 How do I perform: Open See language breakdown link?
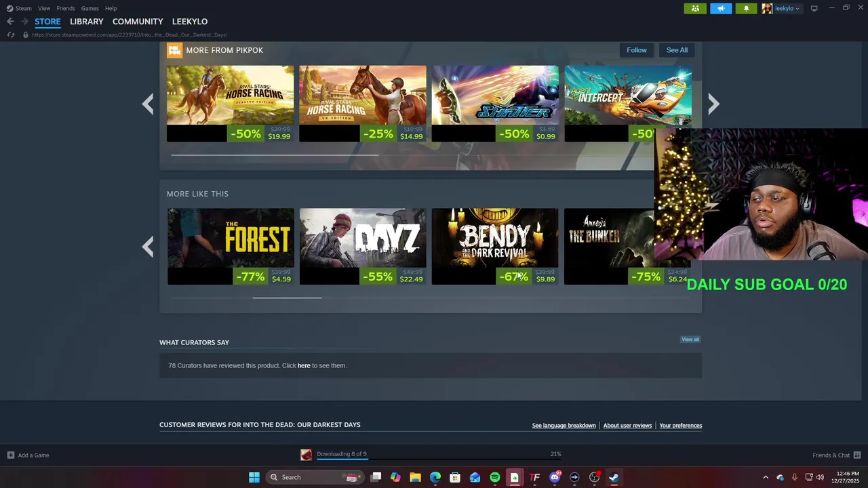point(564,426)
